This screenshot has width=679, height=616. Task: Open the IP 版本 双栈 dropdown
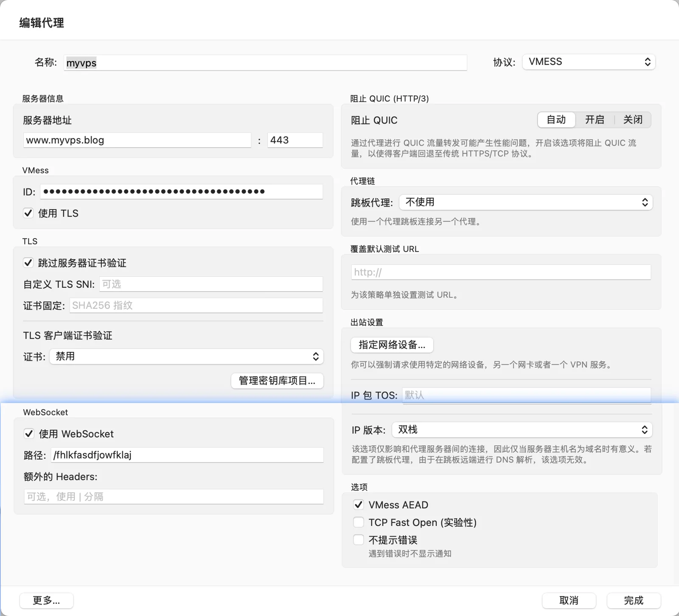pyautogui.click(x=522, y=430)
